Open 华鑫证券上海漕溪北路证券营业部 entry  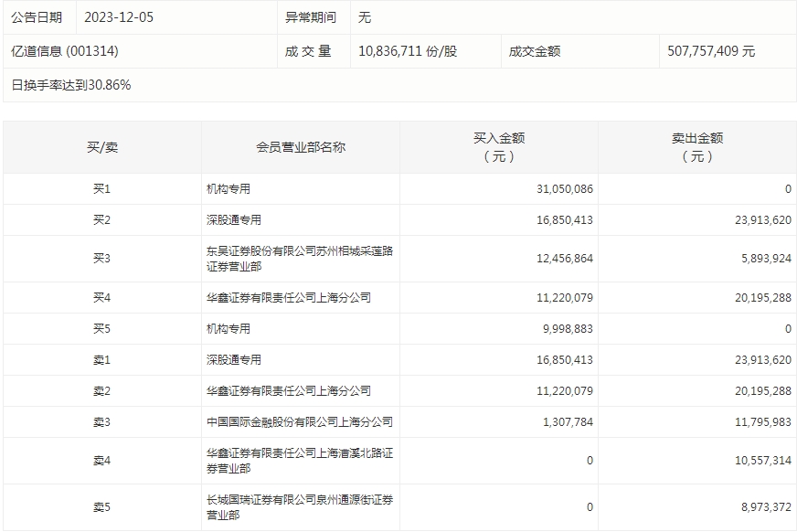[299, 461]
